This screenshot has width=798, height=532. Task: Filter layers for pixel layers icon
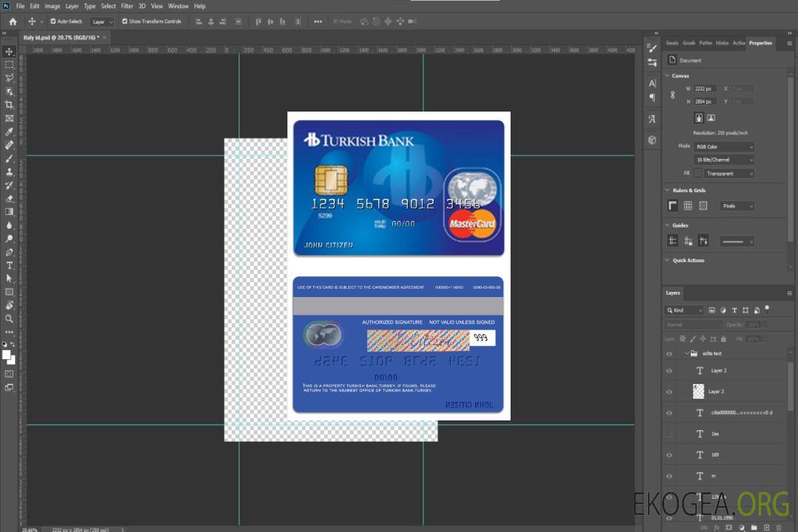click(712, 310)
